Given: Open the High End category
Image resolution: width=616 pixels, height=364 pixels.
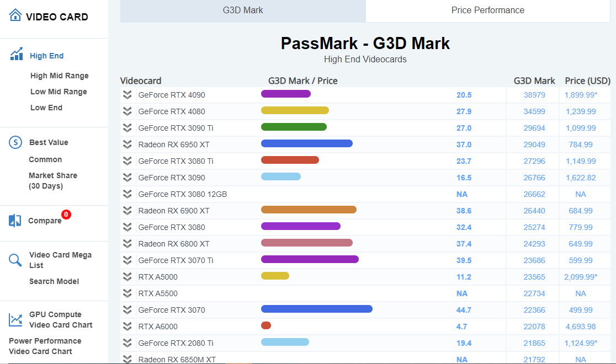Looking at the screenshot, I should pos(47,56).
